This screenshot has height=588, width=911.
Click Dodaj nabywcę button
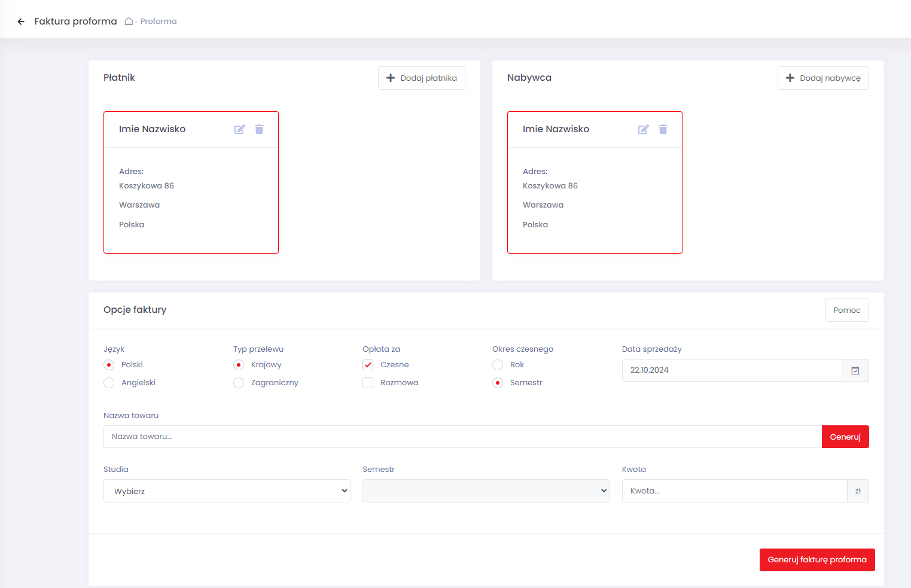click(822, 78)
